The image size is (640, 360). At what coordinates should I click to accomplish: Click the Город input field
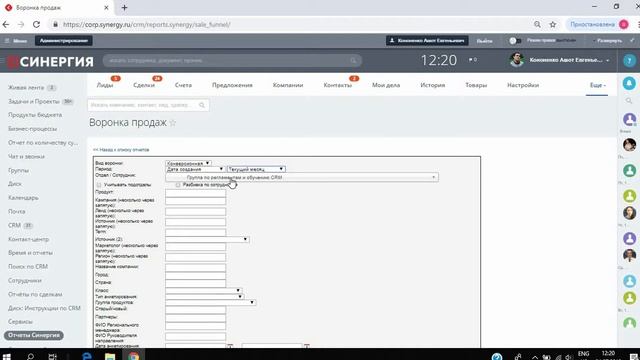point(196,276)
